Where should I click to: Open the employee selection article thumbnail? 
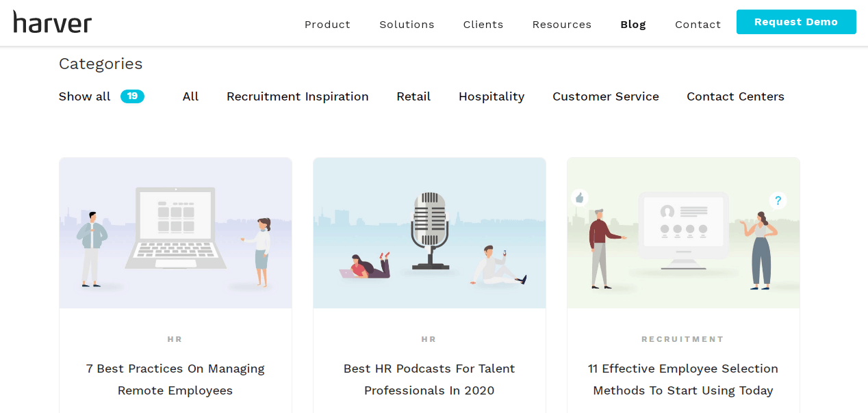point(683,233)
